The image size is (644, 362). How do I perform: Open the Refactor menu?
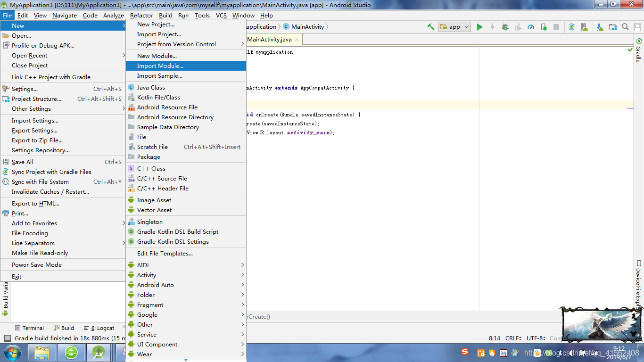click(x=140, y=15)
